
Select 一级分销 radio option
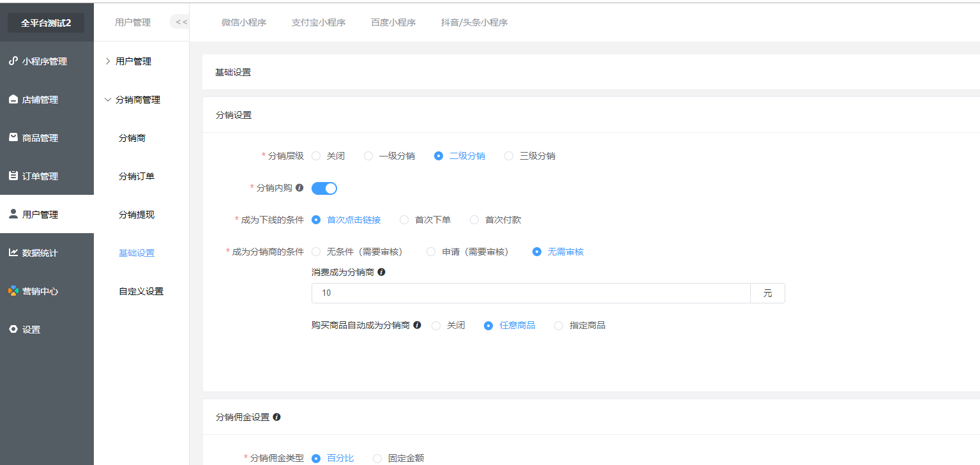pyautogui.click(x=389, y=156)
